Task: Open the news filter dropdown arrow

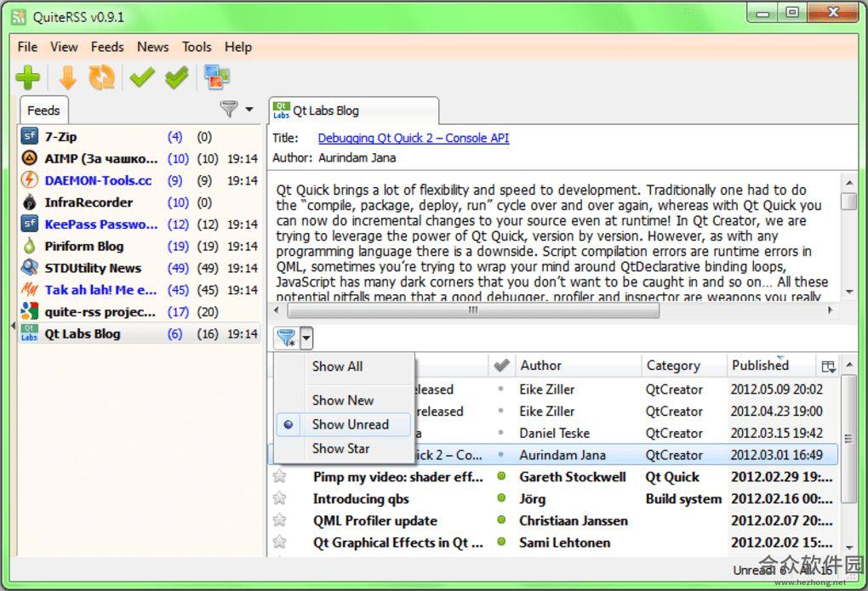Action: [306, 337]
